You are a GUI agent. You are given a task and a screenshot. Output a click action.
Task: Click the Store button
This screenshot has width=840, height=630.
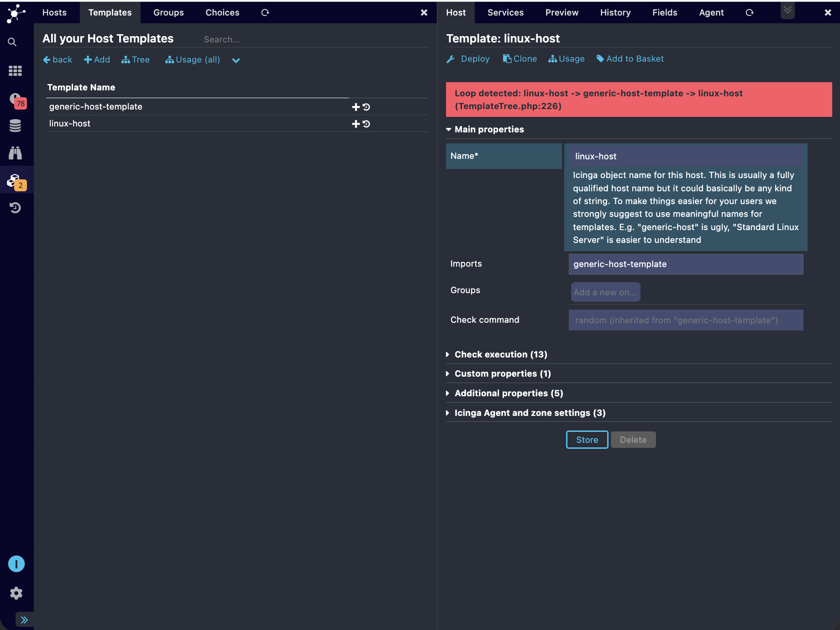click(x=587, y=440)
